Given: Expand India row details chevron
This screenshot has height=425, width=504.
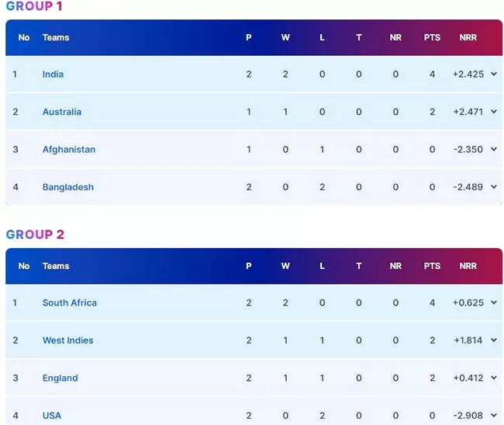Looking at the screenshot, I should point(494,74).
